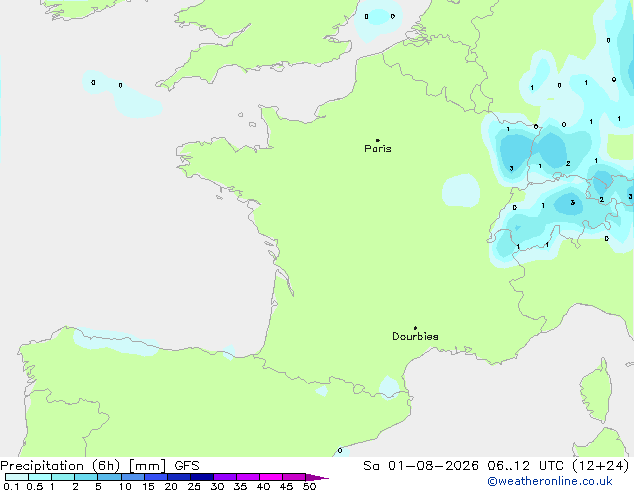Image resolution: width=634 pixels, height=490 pixels.
Task: Select the 25 to 30 mm dark blue swatch
Action: (202, 477)
